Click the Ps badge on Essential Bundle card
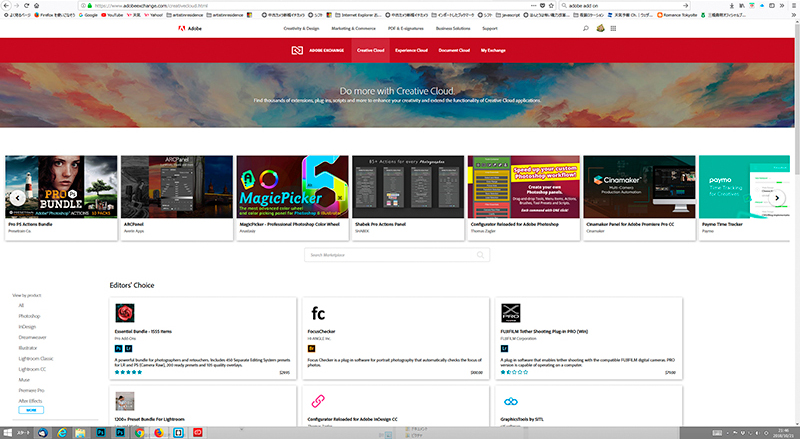 click(x=118, y=349)
